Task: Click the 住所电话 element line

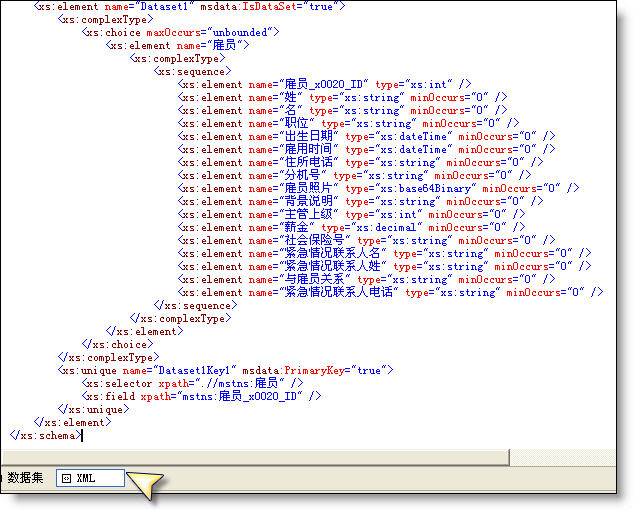Action: click(361, 162)
